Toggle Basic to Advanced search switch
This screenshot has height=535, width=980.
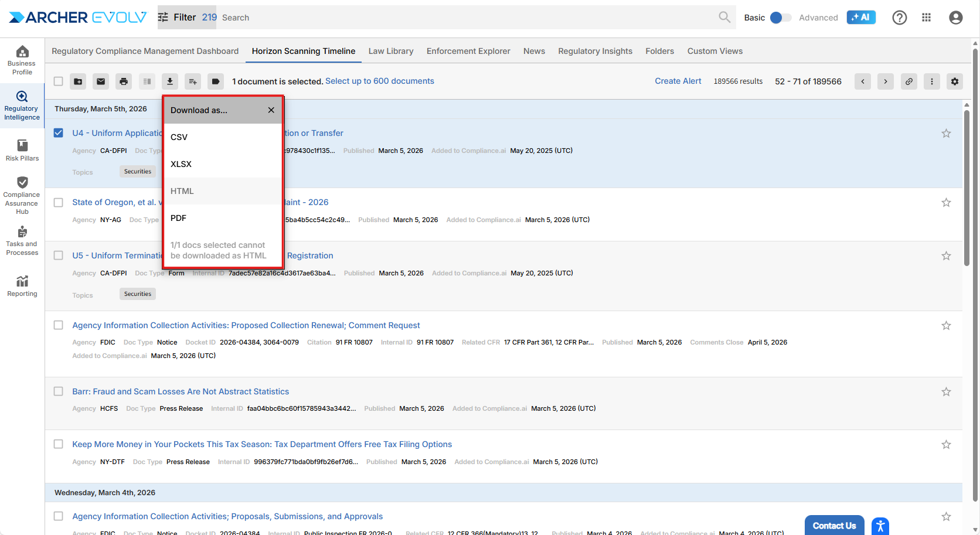pos(780,18)
